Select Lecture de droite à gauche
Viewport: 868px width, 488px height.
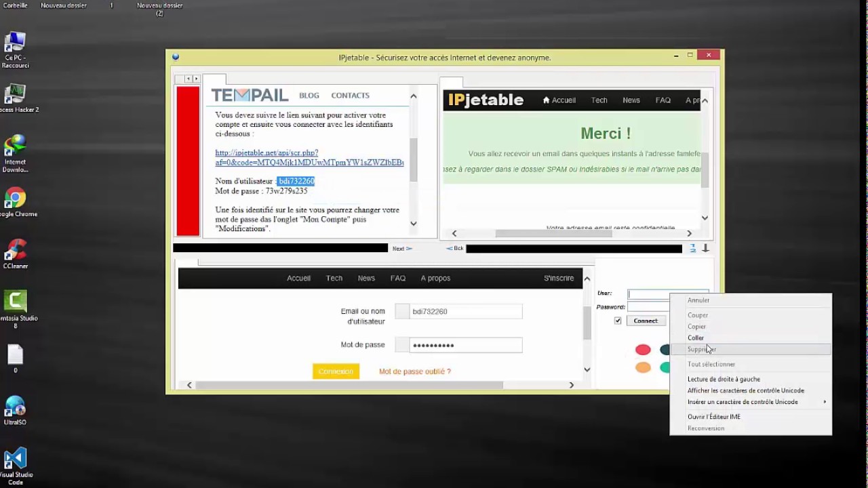pyautogui.click(x=750, y=379)
